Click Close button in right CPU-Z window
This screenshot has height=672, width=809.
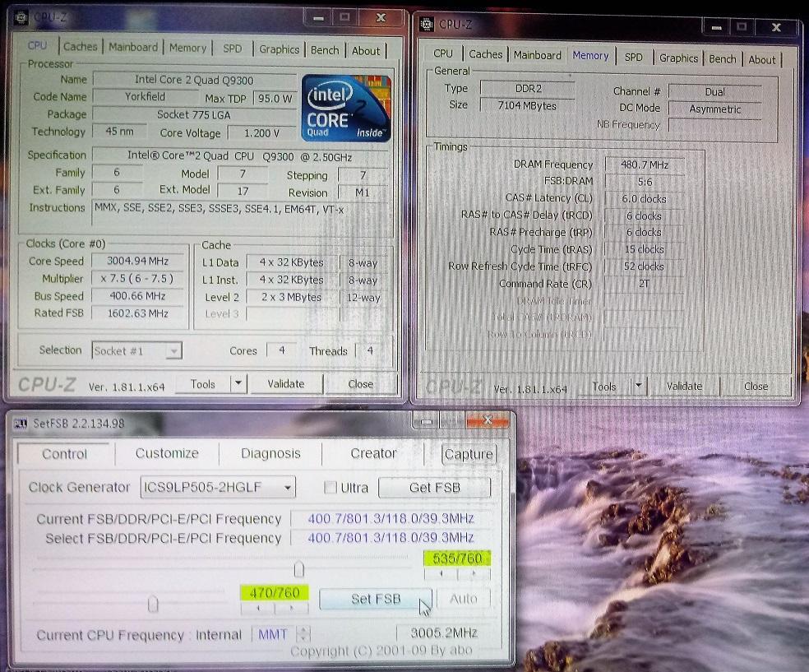tap(756, 387)
